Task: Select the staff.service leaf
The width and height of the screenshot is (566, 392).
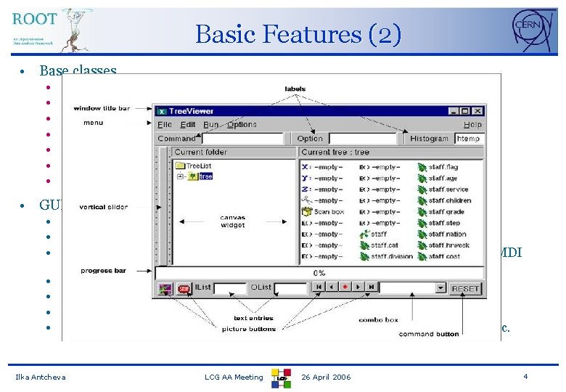Action: click(x=443, y=189)
